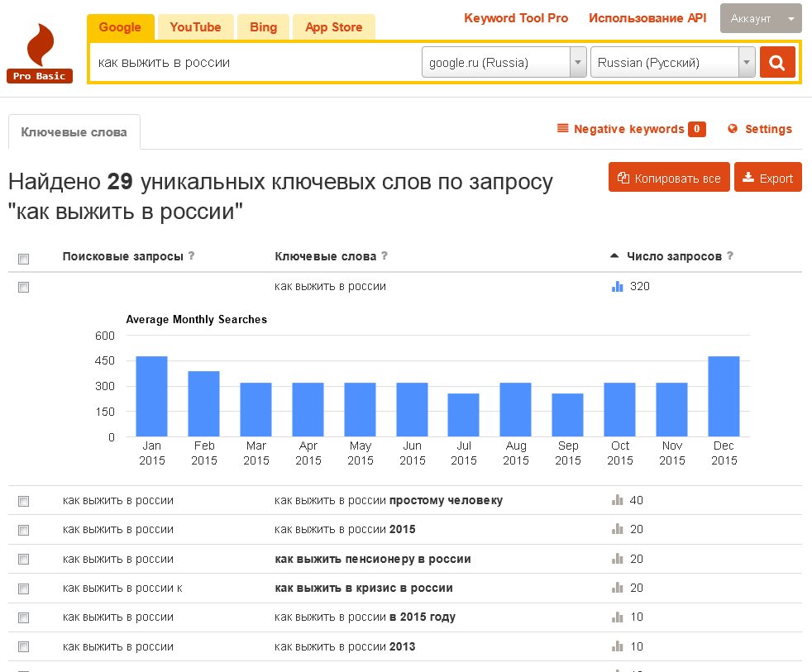The image size is (812, 672).
Task: Click the chart icon beside 40
Action: (x=618, y=500)
